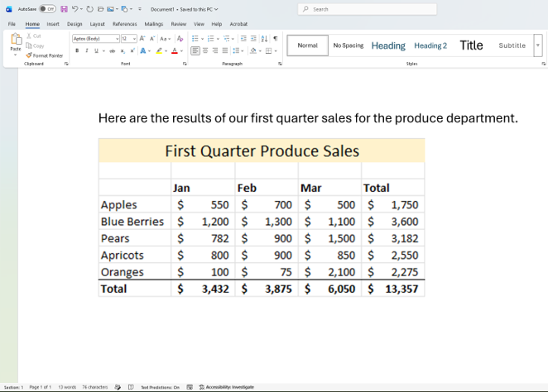The height and width of the screenshot is (392, 548).
Task: Click the Text Effects glowing A icon
Action: pos(143,51)
